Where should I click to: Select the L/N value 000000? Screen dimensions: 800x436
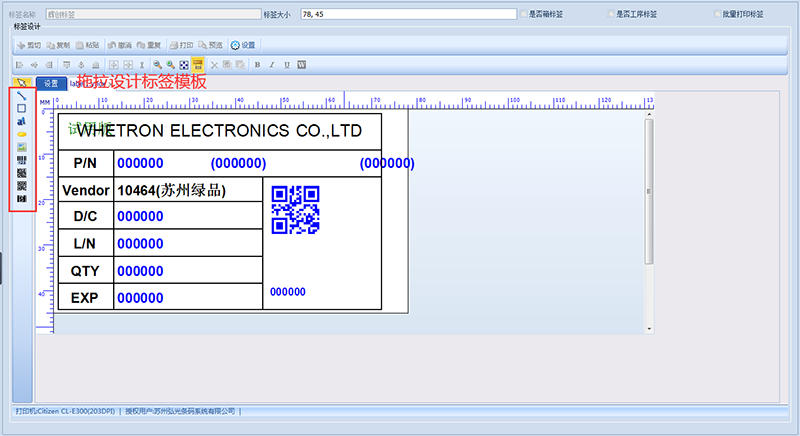click(140, 244)
